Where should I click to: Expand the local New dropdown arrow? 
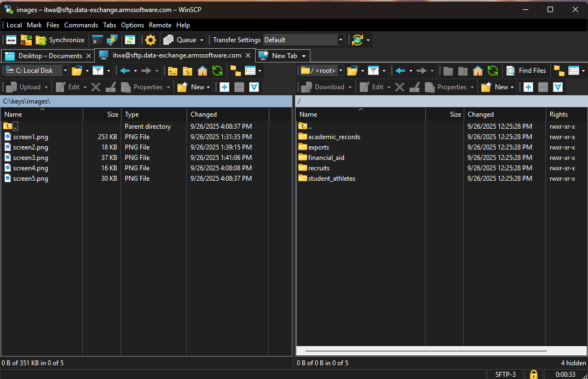coord(208,87)
